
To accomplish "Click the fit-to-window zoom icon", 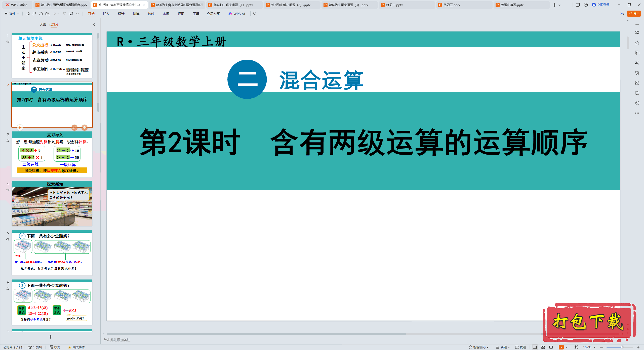I will click(x=576, y=347).
